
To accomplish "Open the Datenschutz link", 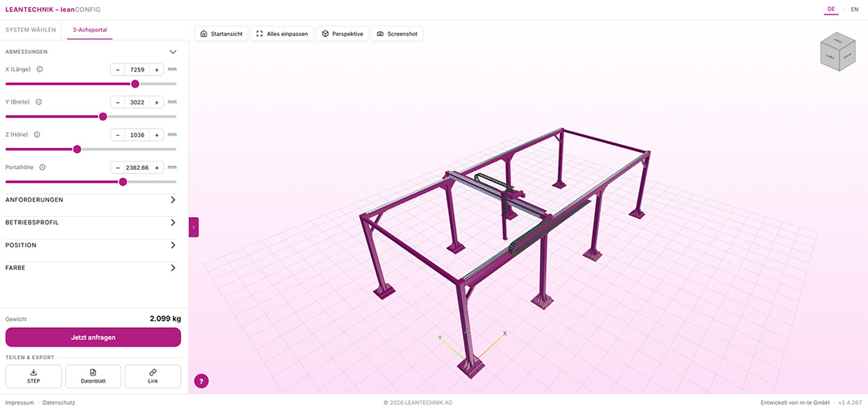I will click(59, 403).
